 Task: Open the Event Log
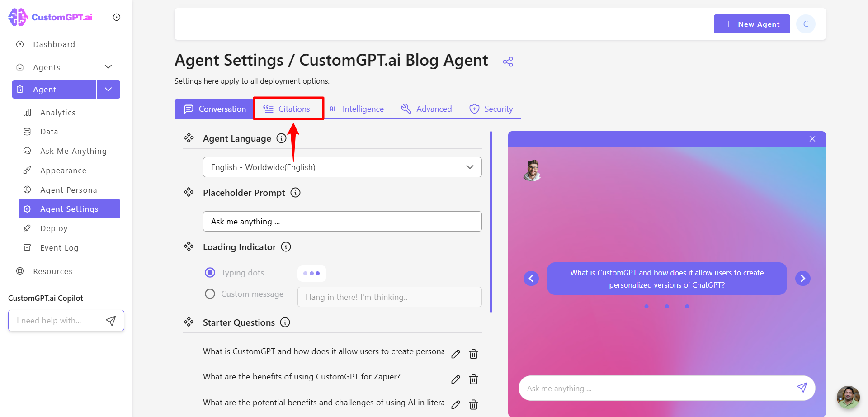click(59, 248)
